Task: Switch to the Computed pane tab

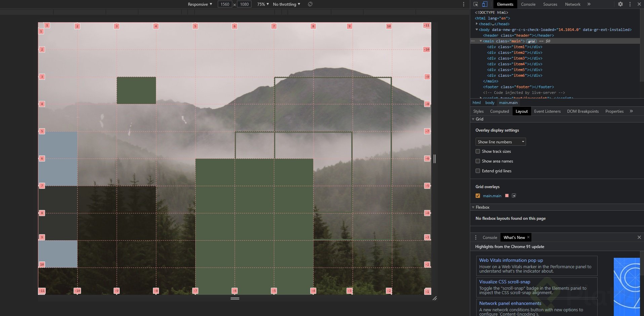Action: click(x=499, y=111)
